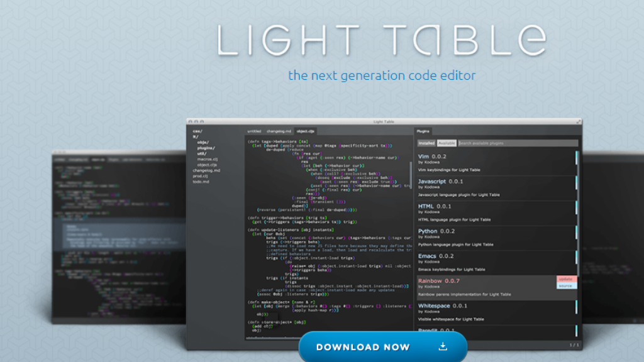
Task: Select the object.cljs editor tab
Action: (x=305, y=131)
